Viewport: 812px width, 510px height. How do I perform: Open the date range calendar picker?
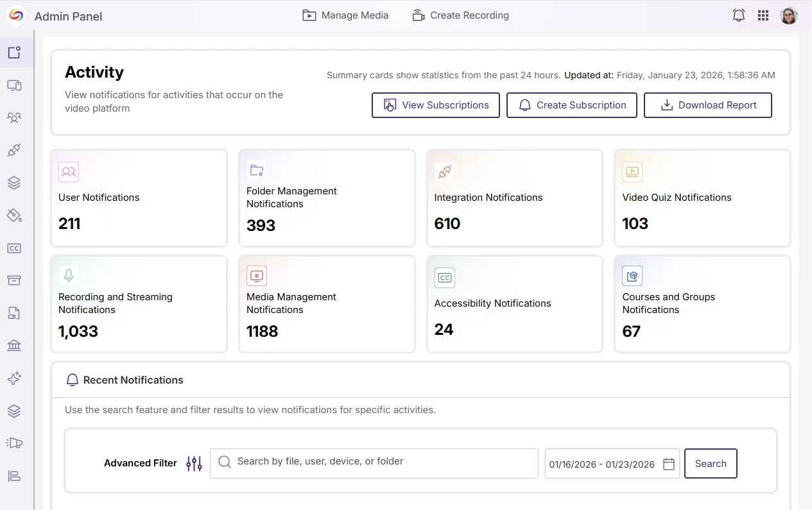[x=668, y=464]
